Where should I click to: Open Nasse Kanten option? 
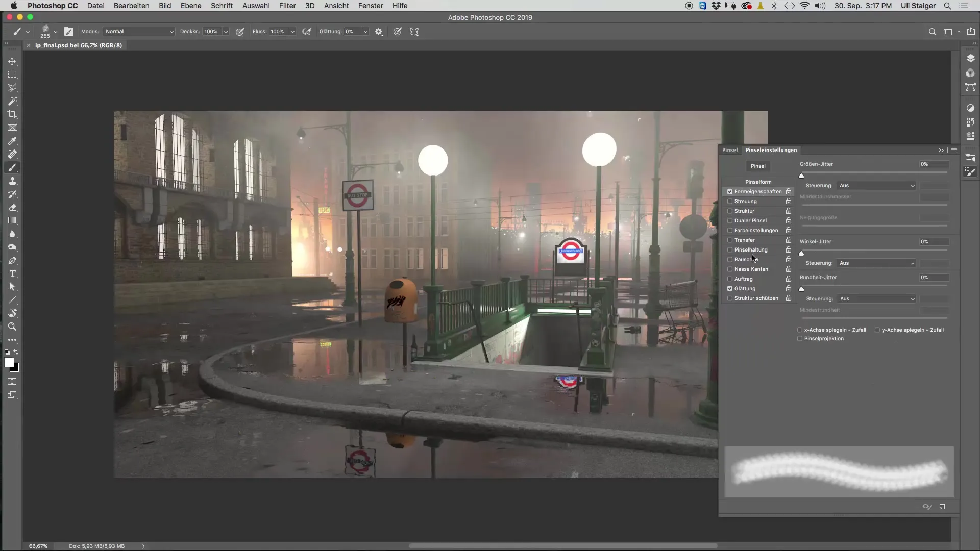[751, 269]
